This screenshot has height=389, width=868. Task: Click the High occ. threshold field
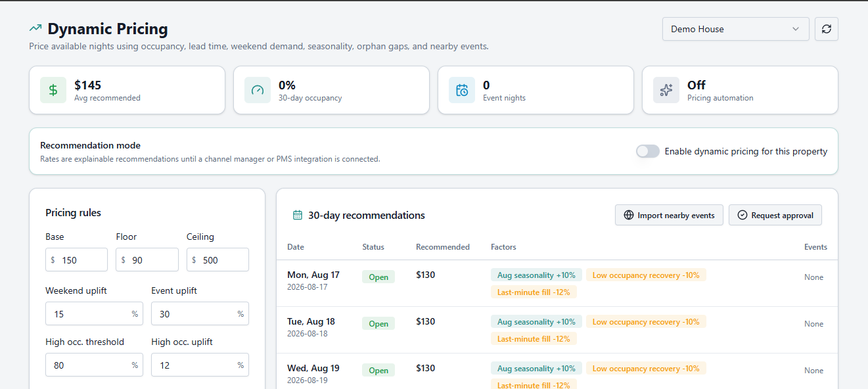94,365
